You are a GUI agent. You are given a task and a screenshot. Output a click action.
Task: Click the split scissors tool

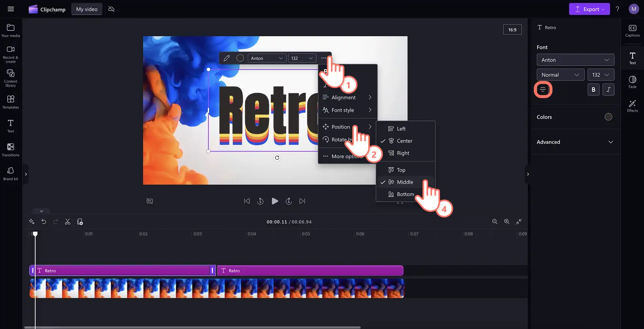pos(68,222)
